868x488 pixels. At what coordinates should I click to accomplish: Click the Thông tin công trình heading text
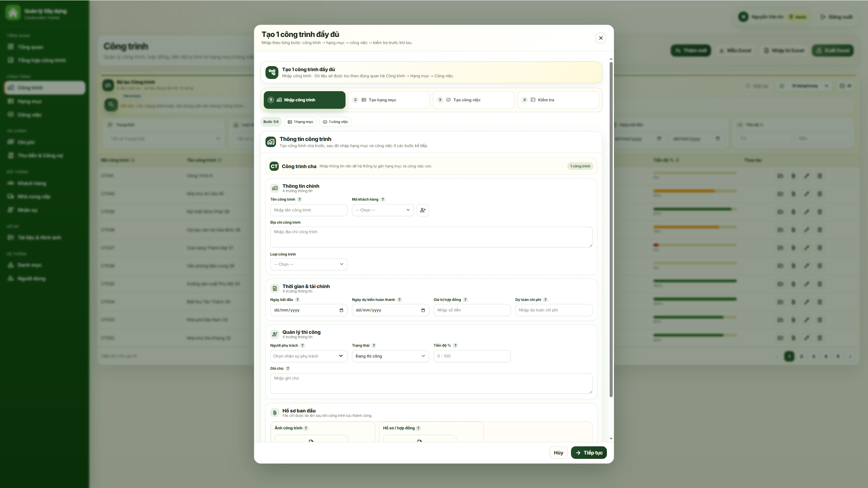click(x=305, y=139)
